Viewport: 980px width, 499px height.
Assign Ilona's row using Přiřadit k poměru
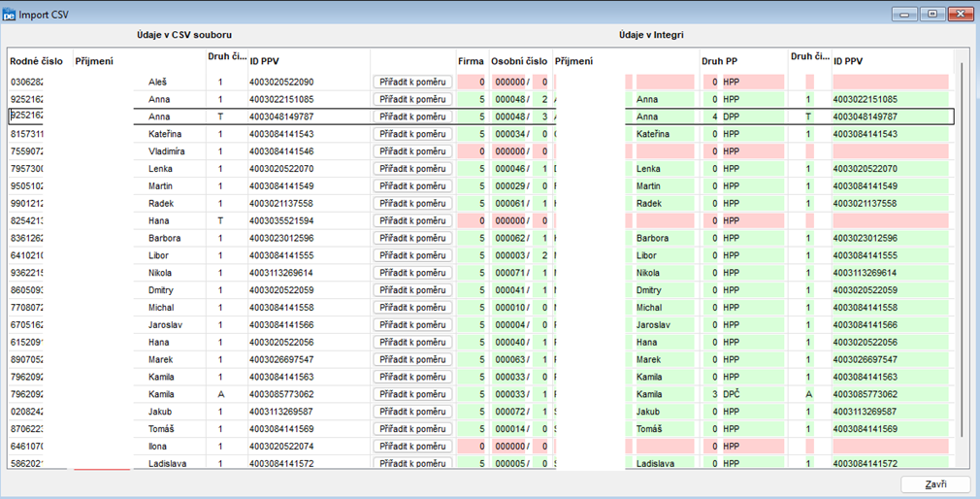[411, 447]
